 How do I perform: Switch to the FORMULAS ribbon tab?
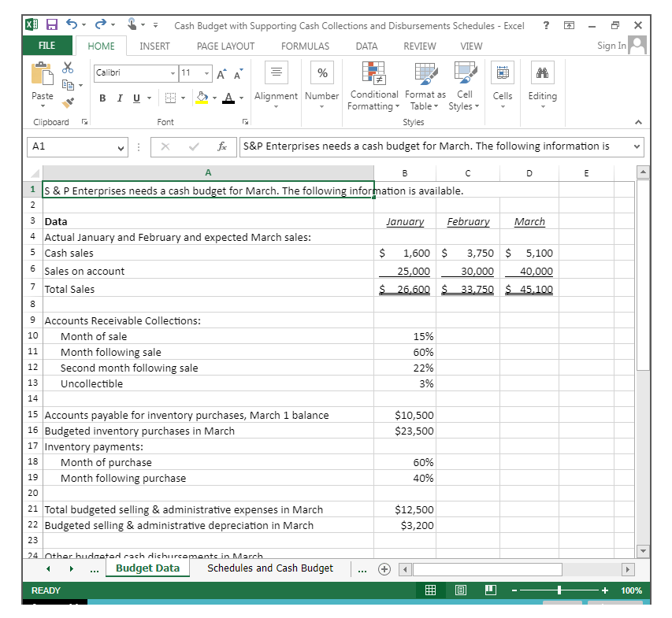pos(305,46)
